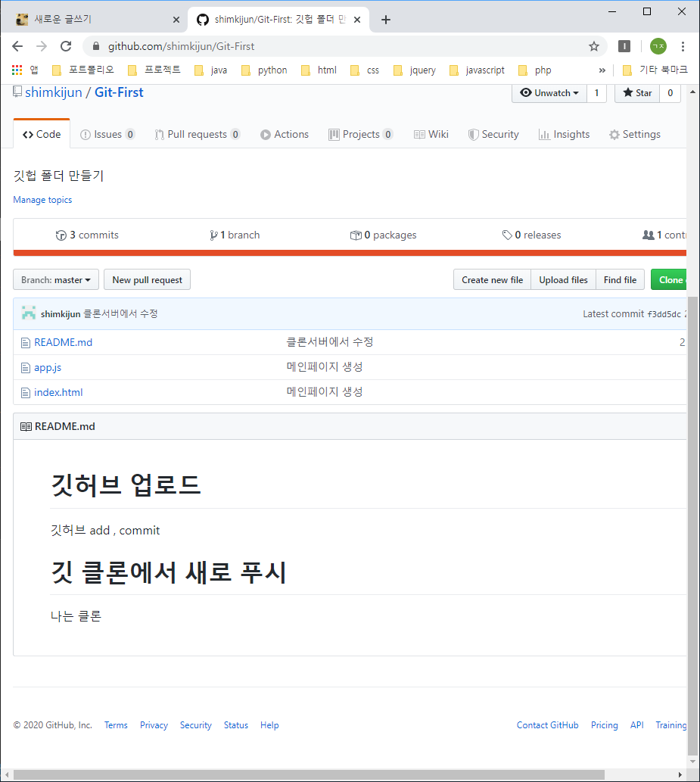Image resolution: width=700 pixels, height=782 pixels.
Task: Click New pull request button
Action: (147, 280)
